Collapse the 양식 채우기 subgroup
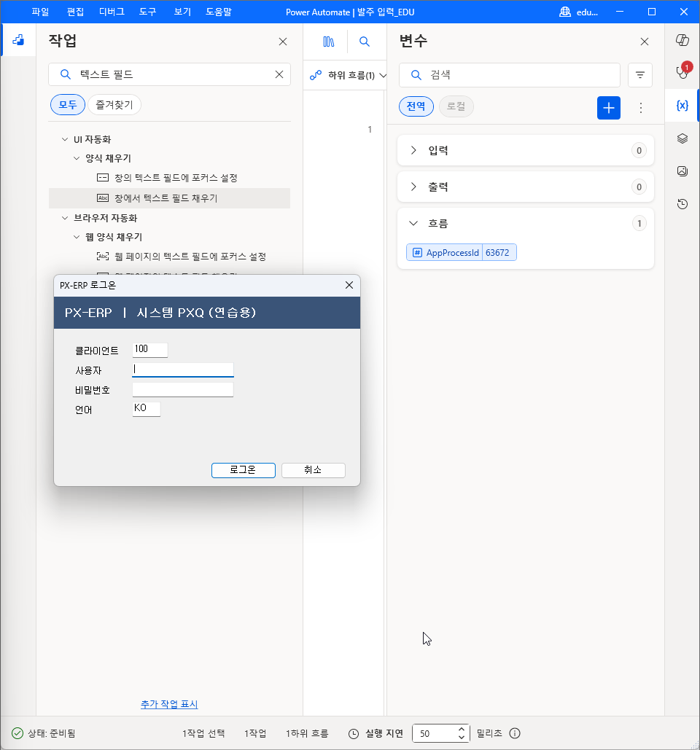Screen dimensions: 700x750 coord(77,158)
